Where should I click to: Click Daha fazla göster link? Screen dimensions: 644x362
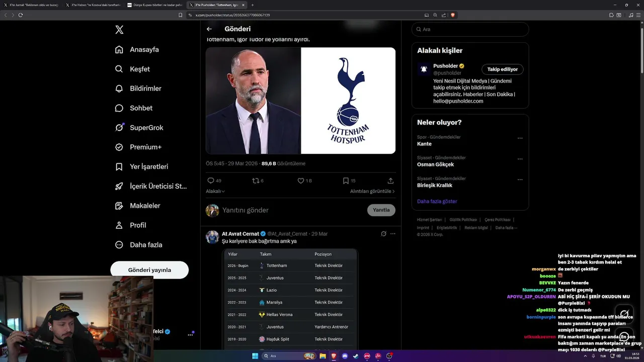click(x=437, y=201)
